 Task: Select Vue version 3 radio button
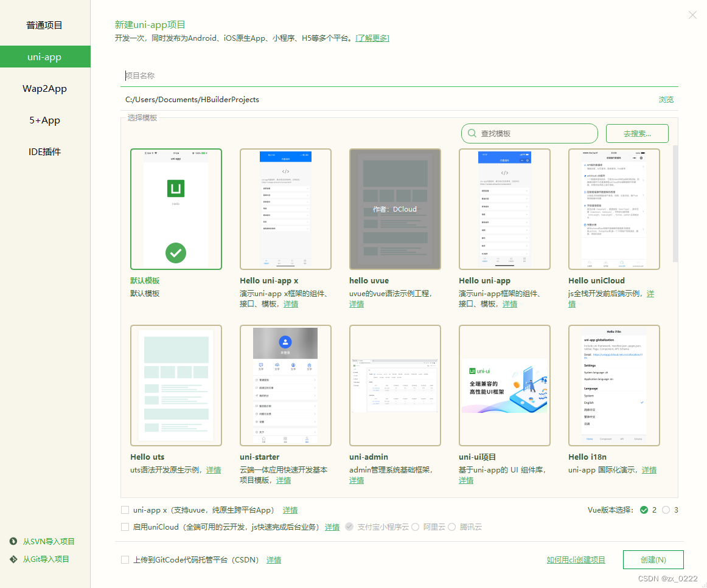coord(666,510)
